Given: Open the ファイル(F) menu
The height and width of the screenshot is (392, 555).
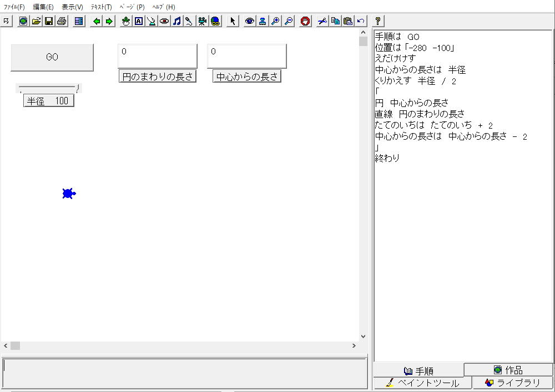Looking at the screenshot, I should click(14, 7).
